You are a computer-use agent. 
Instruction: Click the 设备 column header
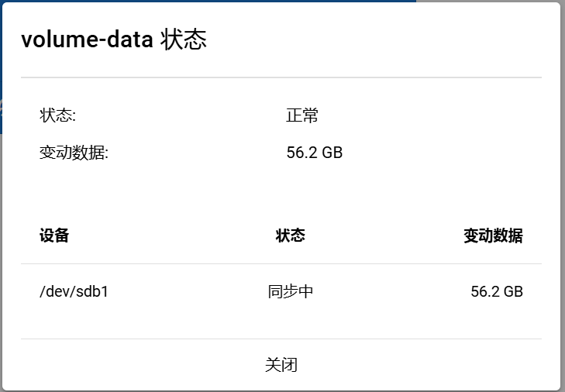[x=54, y=236]
